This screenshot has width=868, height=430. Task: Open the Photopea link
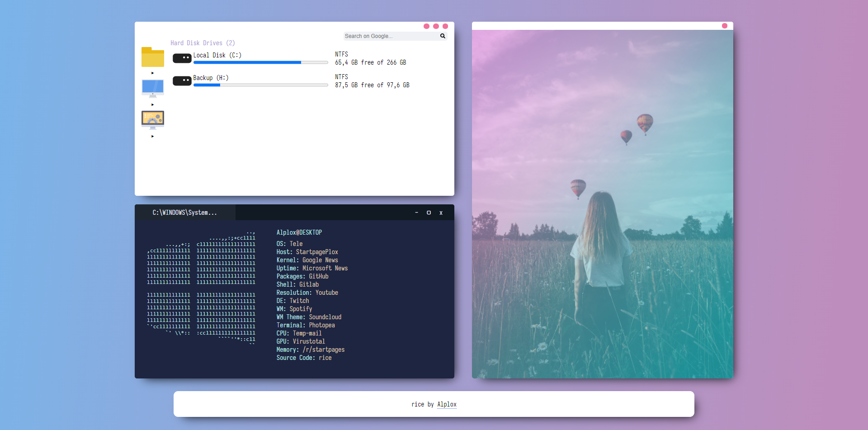(322, 325)
